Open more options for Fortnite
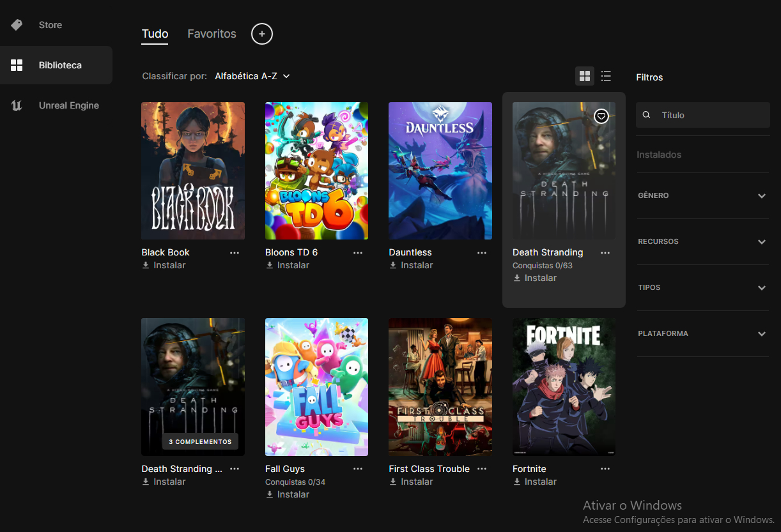 click(605, 469)
